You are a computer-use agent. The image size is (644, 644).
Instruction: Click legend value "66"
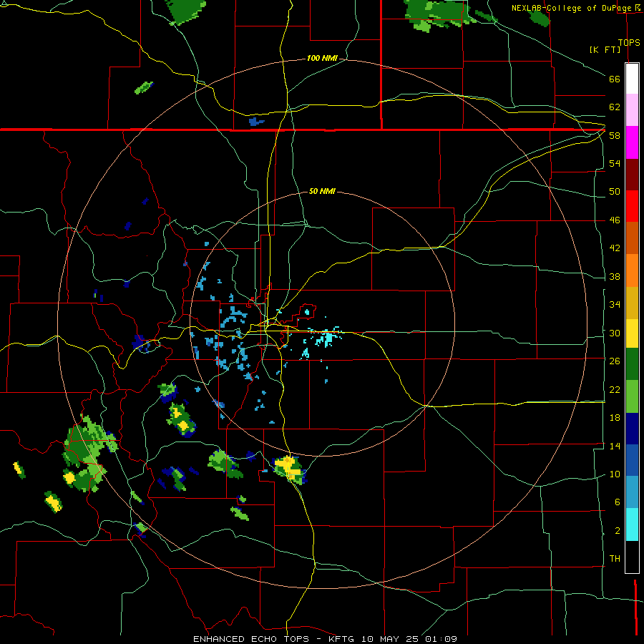click(615, 79)
